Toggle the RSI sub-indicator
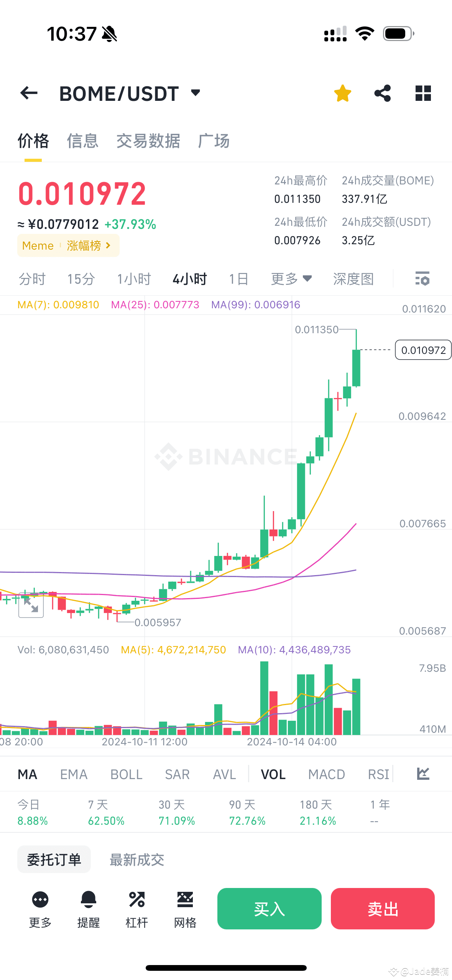Viewport: 452px width, 980px height. coord(379,774)
